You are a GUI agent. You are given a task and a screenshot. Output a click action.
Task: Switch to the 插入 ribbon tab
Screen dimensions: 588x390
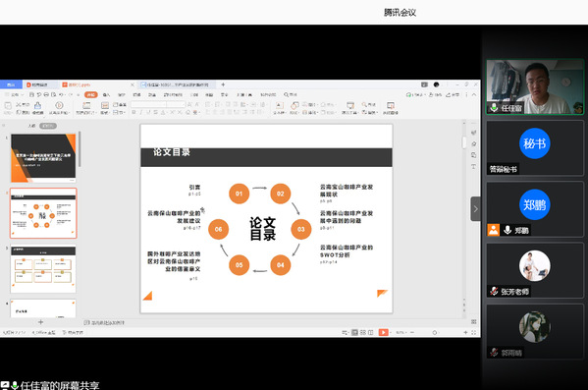pyautogui.click(x=106, y=94)
